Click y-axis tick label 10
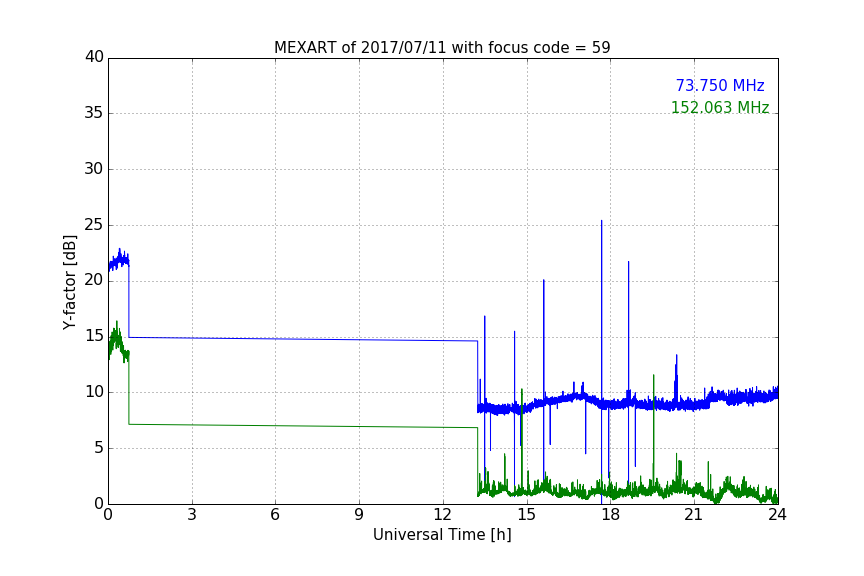 tap(94, 392)
